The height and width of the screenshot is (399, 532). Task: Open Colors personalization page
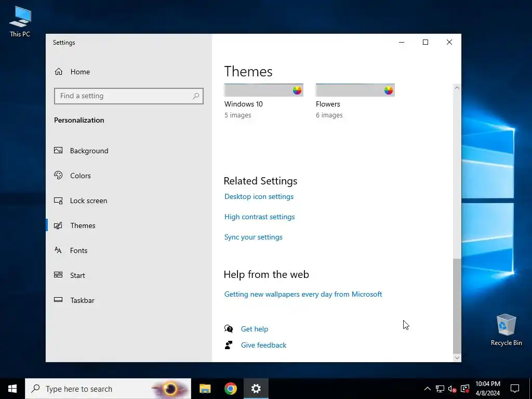[x=81, y=176]
